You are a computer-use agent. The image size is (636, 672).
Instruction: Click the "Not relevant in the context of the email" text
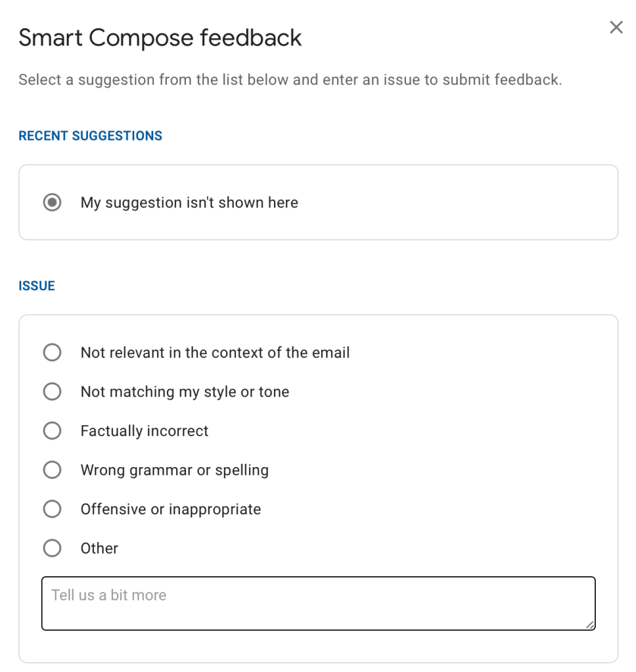tap(215, 353)
